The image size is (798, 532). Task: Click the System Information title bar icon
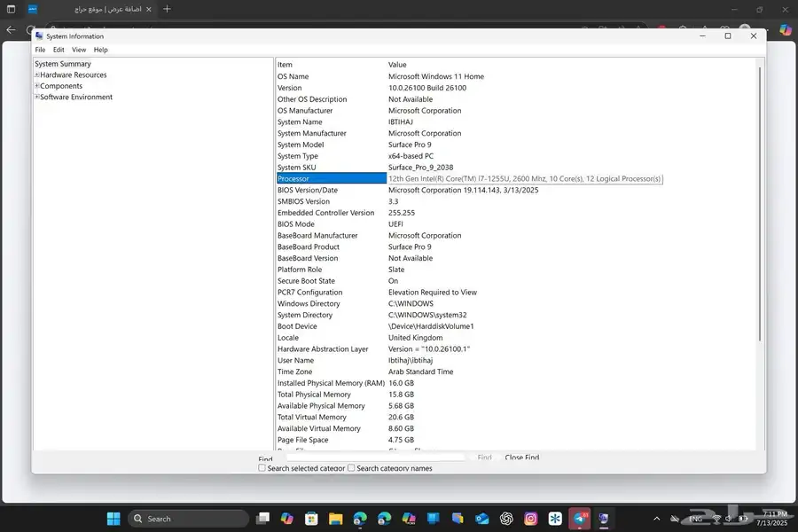[x=39, y=36]
